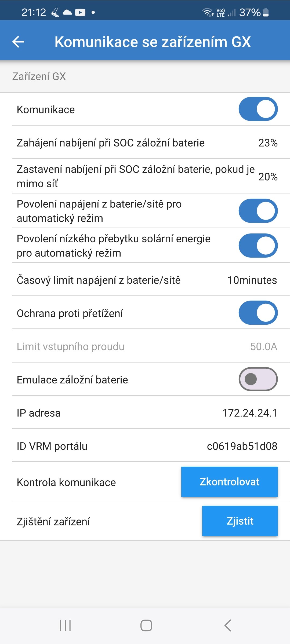
Task: Tap the back arrow in header
Action: [x=18, y=42]
